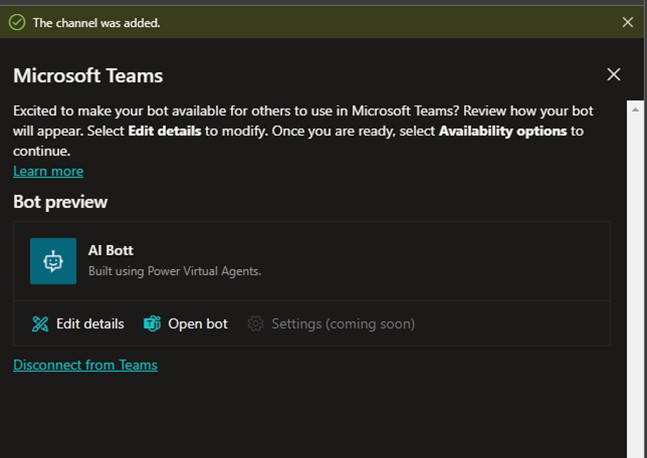Click the Settings gear icon
The image size is (647, 458).
pos(255,324)
